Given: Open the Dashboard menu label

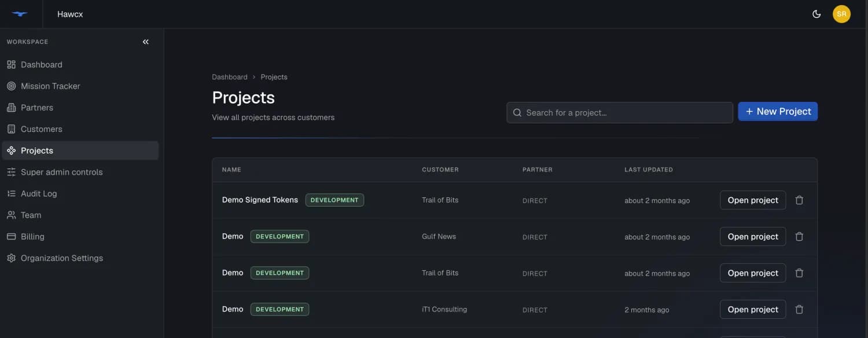Looking at the screenshot, I should (x=42, y=64).
